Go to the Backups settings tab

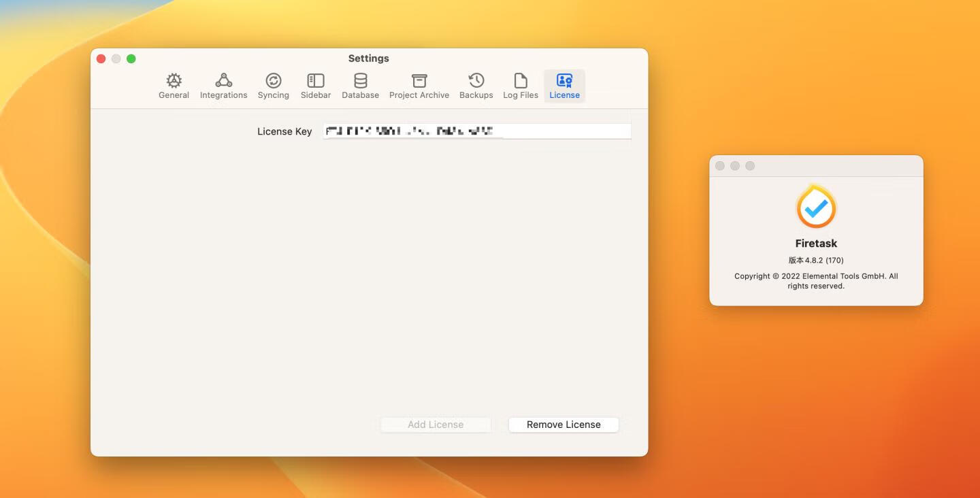click(476, 86)
